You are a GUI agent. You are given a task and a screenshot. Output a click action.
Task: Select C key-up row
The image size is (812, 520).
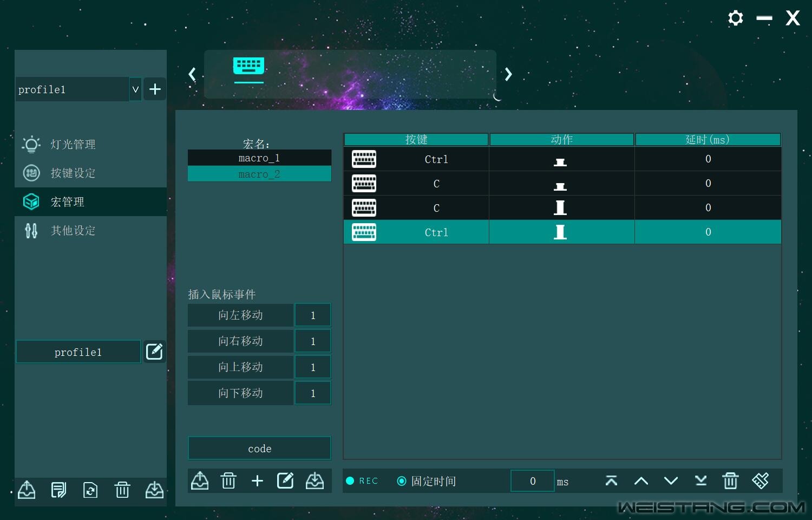pyautogui.click(x=562, y=208)
